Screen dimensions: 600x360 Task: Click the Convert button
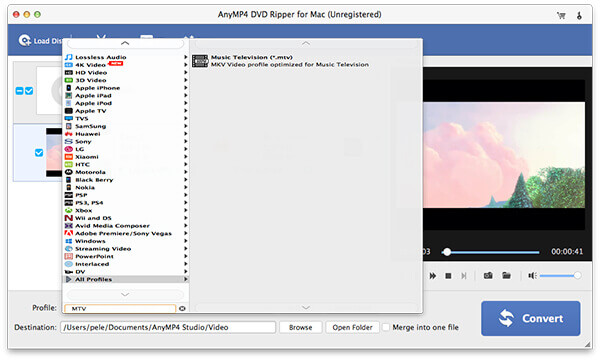(x=530, y=318)
